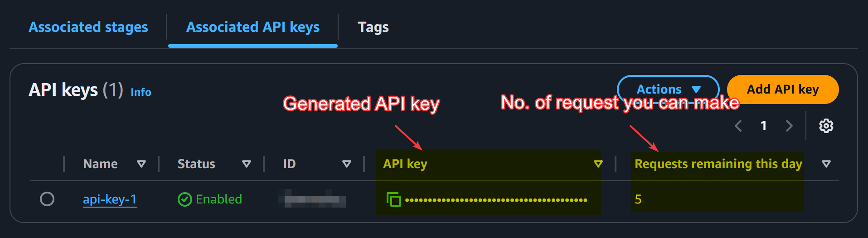Open the api-key-1 link
This screenshot has height=238, width=868.
coord(110,199)
